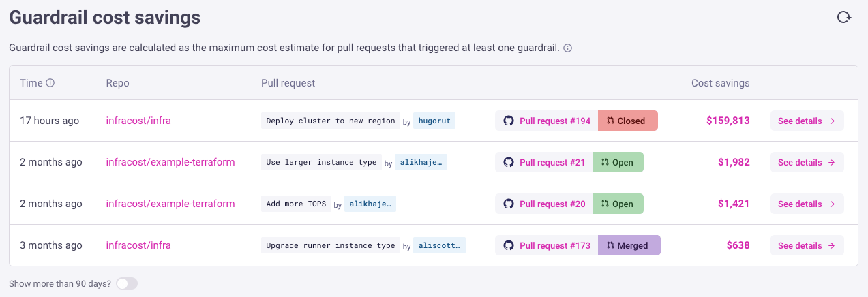Click GitHub icon of Pull request #20
Viewport: 868px width, 297px height.
click(x=508, y=204)
